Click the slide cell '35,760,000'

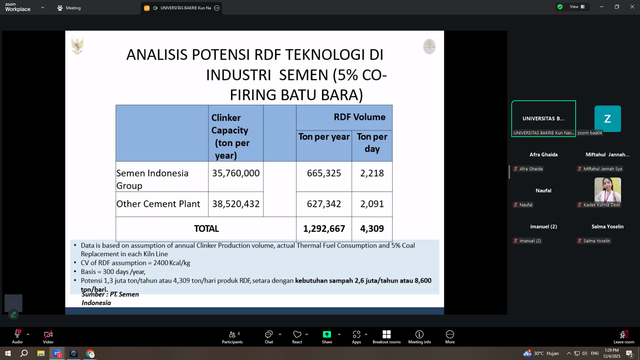pyautogui.click(x=236, y=173)
